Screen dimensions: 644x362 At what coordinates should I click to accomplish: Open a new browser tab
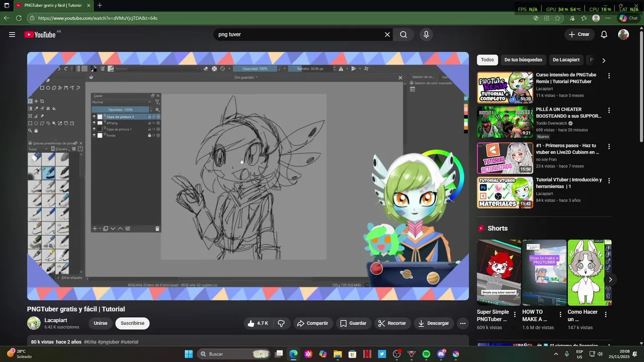click(x=100, y=6)
